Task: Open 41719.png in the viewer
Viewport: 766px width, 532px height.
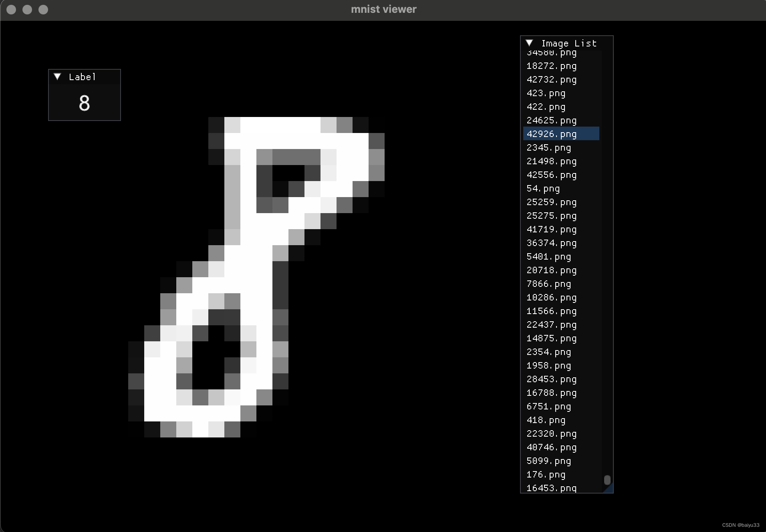Action: 561,229
